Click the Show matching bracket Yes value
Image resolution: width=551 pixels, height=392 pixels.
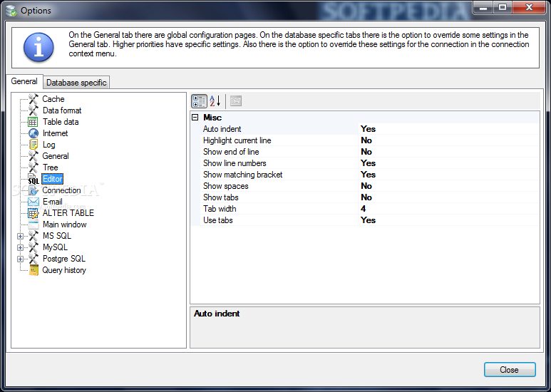point(368,175)
